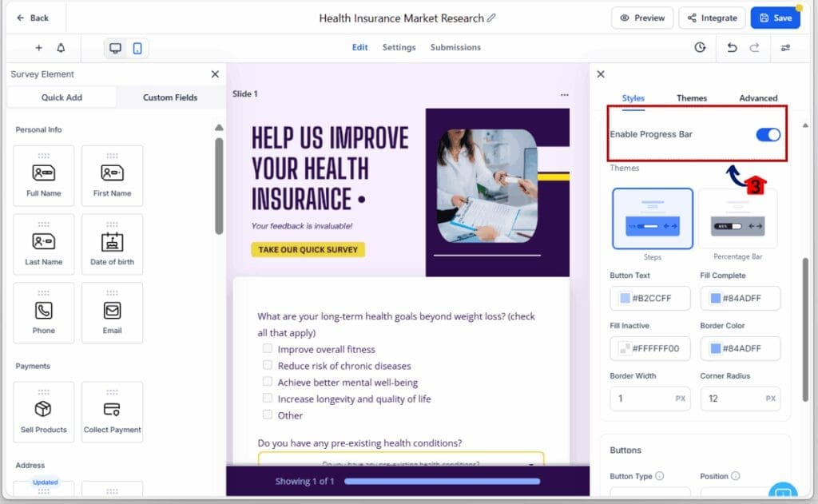
Task: Select the Quick Add tab
Action: pos(62,97)
